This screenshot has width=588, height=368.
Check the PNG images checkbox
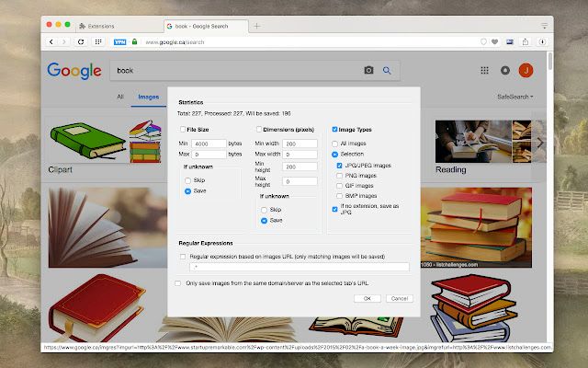339,176
